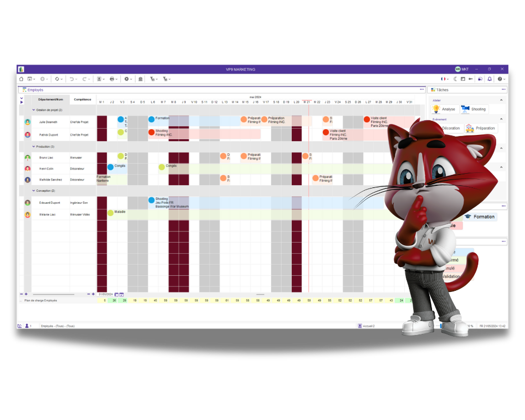Viewport: 525px width, 420px height.
Task: Click Henri Colin's name
Action: point(46,169)
